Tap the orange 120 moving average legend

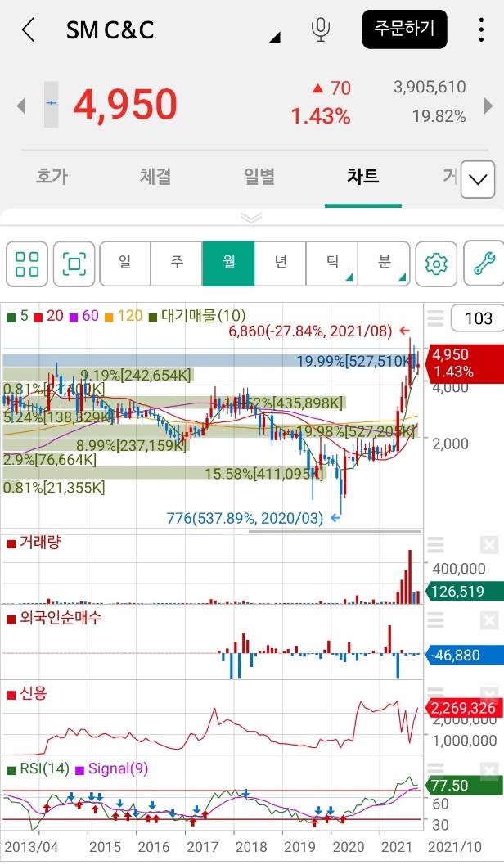click(124, 316)
